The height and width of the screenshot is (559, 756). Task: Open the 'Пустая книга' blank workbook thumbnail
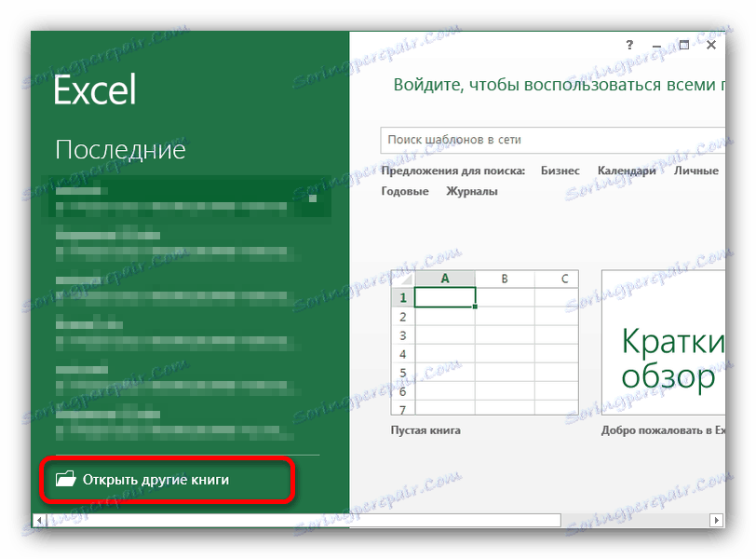point(484,343)
